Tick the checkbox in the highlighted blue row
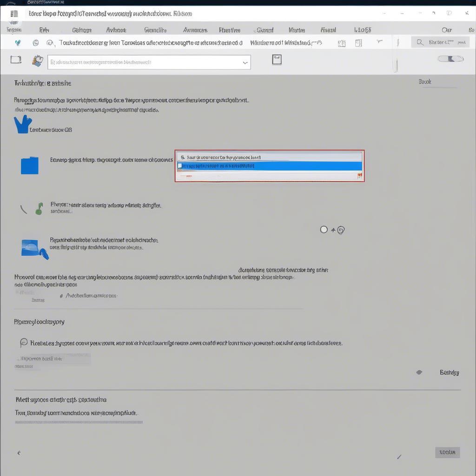 coord(180,166)
